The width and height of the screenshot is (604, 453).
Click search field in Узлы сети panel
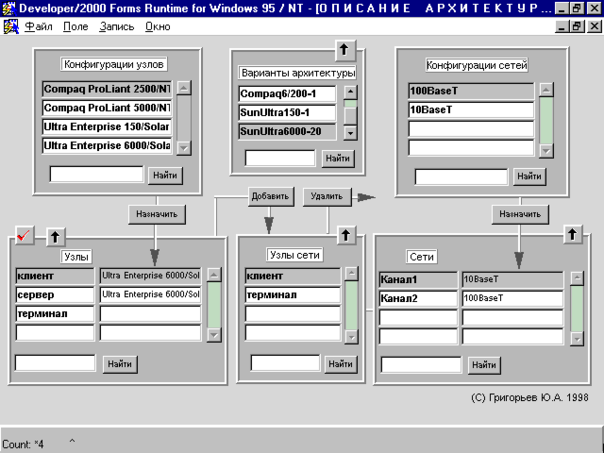pyautogui.click(x=285, y=363)
